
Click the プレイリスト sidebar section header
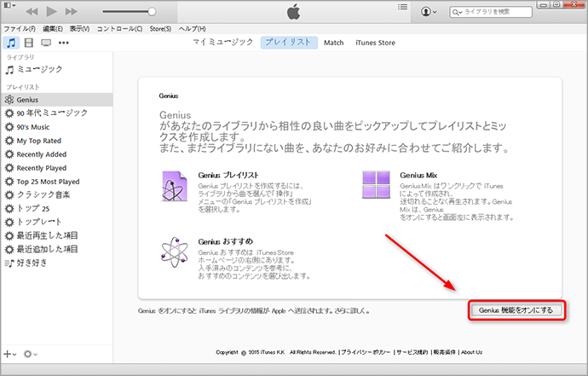pyautogui.click(x=23, y=87)
